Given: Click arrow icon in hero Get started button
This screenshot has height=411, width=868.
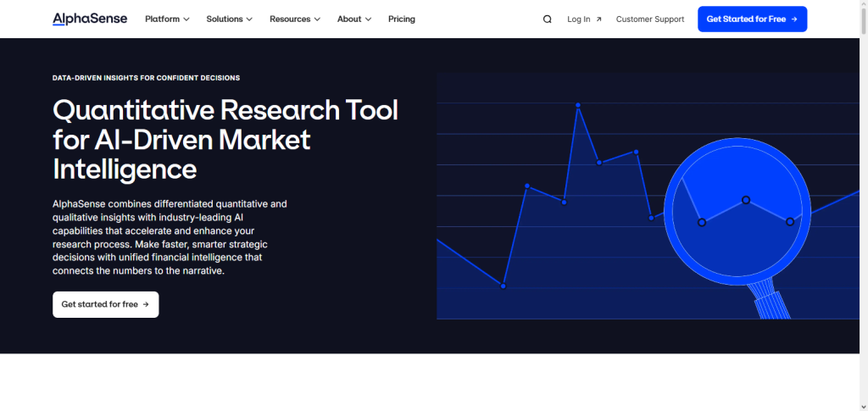Looking at the screenshot, I should click(x=146, y=304).
